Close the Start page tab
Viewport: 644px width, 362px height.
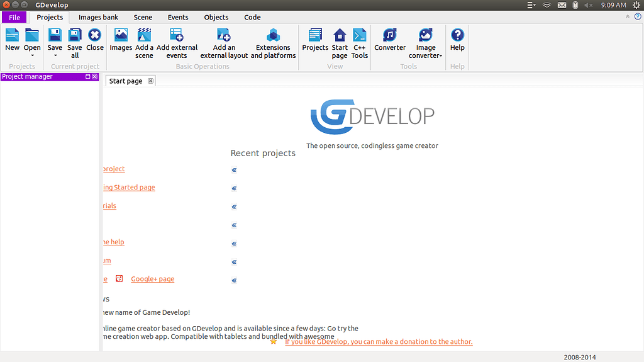click(151, 81)
